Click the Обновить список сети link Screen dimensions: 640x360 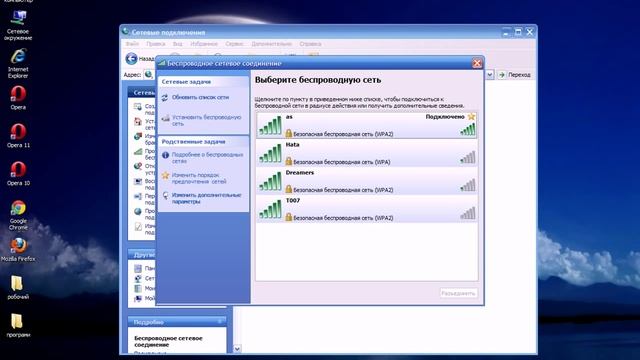click(200, 98)
